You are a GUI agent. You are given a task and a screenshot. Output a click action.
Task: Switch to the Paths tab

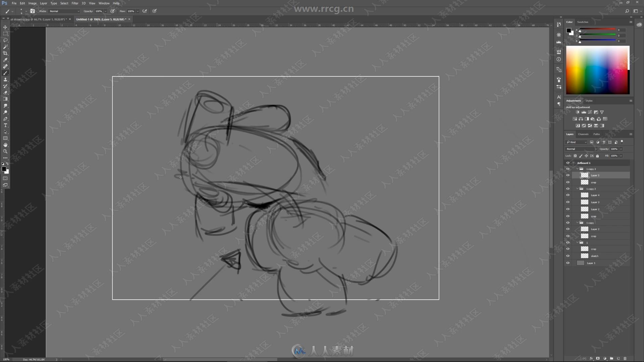tap(596, 134)
